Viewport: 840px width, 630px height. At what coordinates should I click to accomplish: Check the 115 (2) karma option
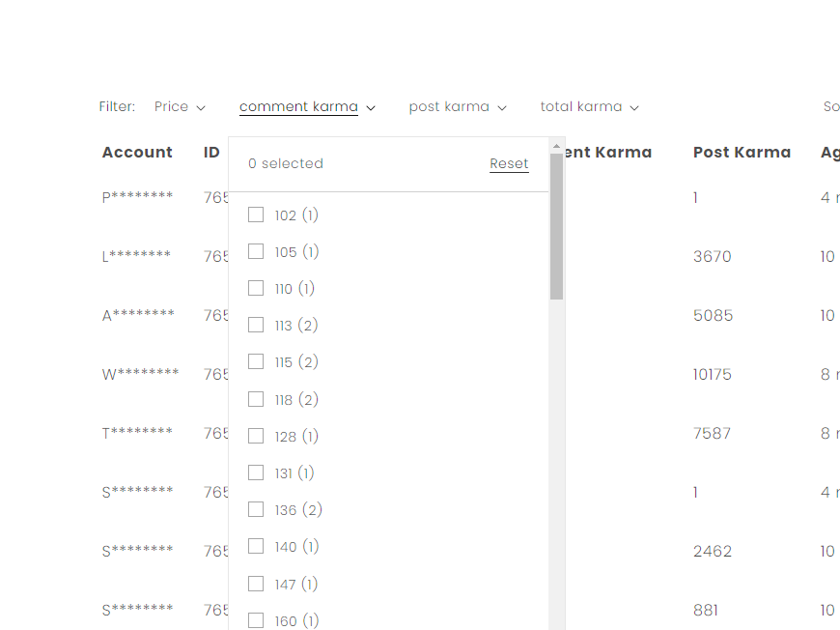point(256,361)
